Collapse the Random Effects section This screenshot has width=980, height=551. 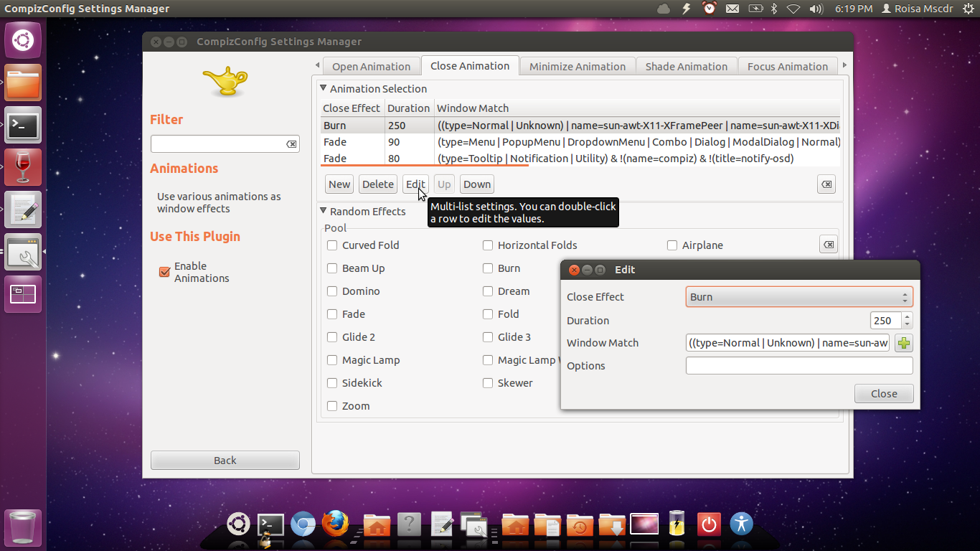tap(324, 211)
